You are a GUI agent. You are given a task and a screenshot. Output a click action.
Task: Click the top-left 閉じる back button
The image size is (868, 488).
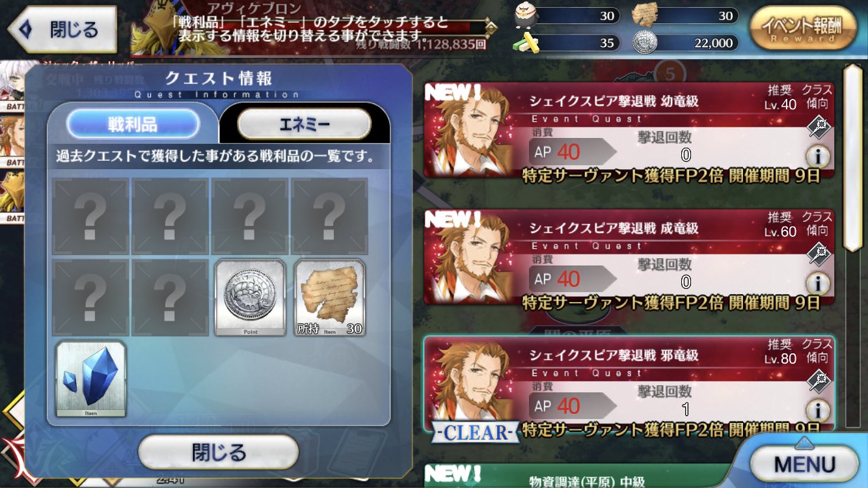62,29
